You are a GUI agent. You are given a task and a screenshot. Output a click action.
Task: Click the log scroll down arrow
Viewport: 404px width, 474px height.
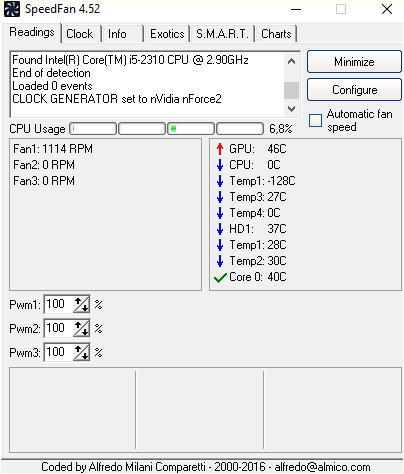pyautogui.click(x=291, y=109)
